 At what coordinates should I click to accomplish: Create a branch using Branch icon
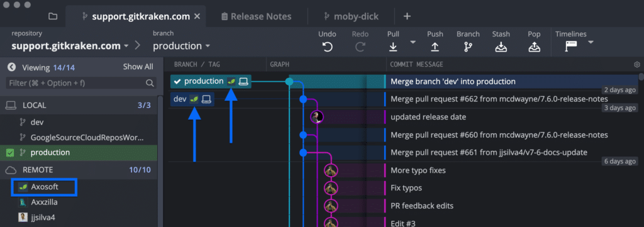[x=468, y=47]
